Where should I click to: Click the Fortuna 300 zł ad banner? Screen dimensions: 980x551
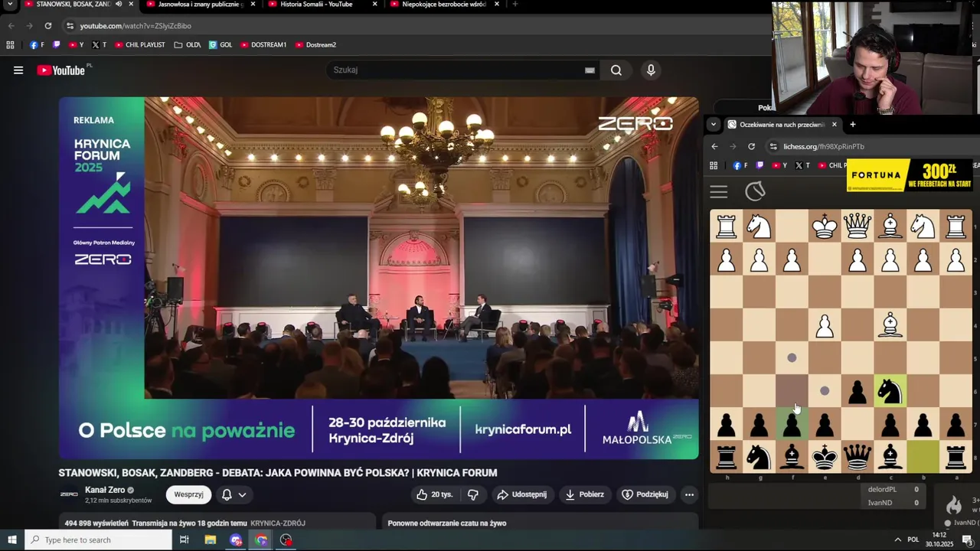click(910, 175)
